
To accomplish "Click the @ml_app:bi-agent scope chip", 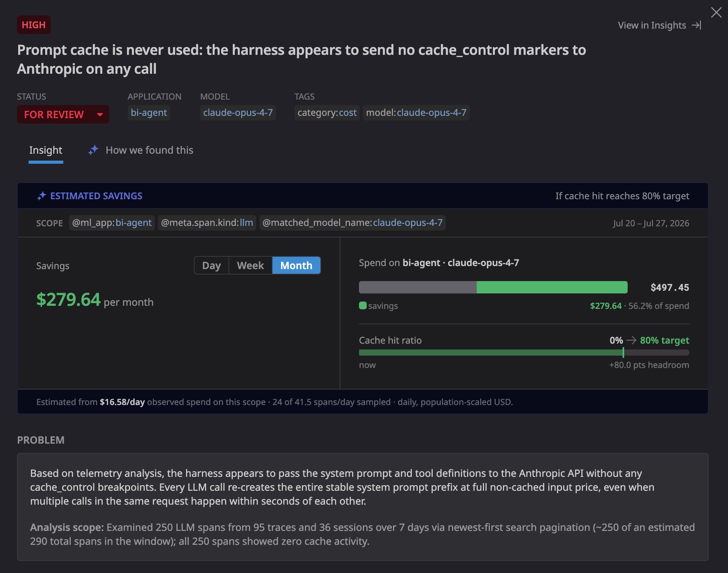I will pyautogui.click(x=112, y=223).
